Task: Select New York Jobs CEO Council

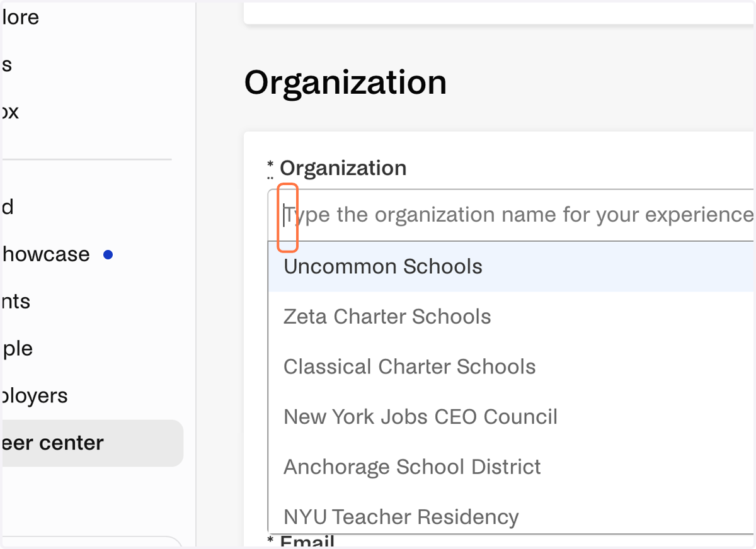Action: [x=512, y=416]
